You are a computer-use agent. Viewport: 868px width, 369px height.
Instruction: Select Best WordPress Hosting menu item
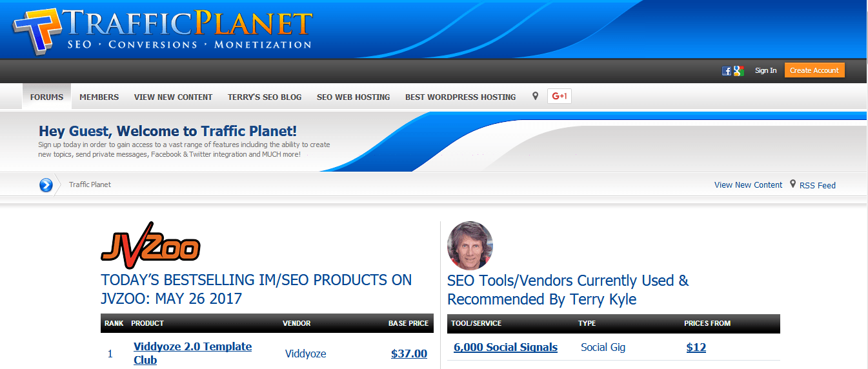[x=460, y=97]
